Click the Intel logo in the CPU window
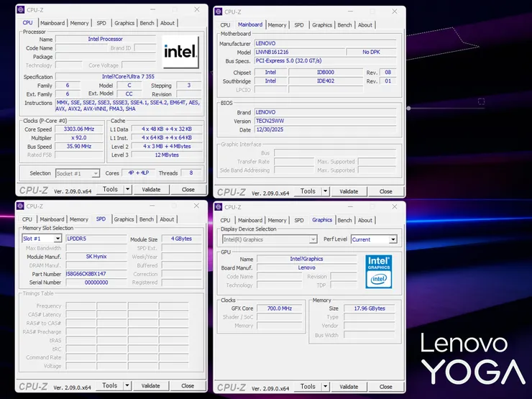Screen dimensions: 532x399 point(180,52)
